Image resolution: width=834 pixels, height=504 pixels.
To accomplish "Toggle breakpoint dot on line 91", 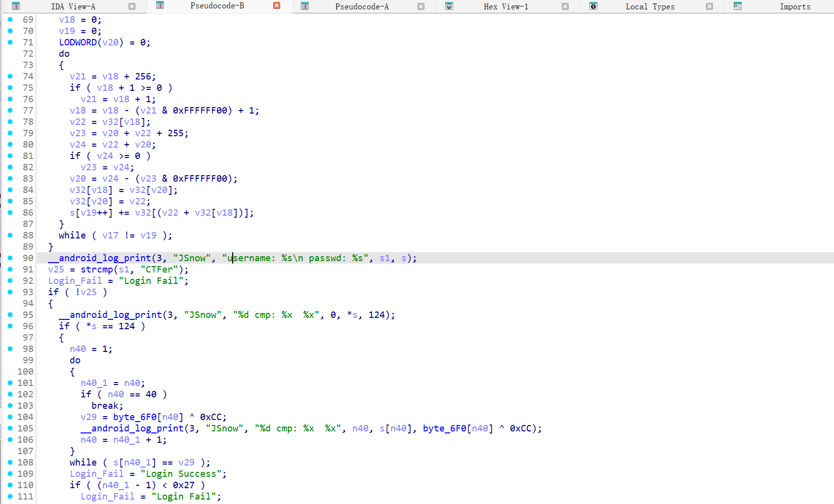I will pyautogui.click(x=10, y=269).
